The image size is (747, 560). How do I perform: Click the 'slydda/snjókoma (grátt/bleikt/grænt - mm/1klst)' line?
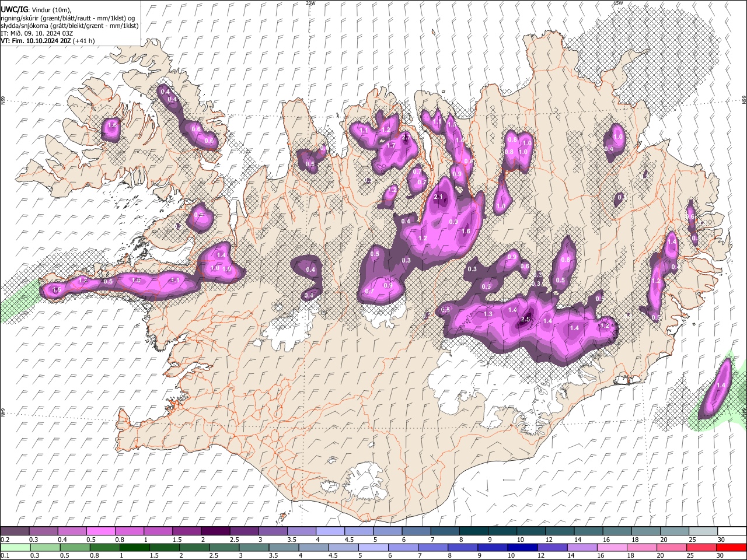tap(69, 26)
